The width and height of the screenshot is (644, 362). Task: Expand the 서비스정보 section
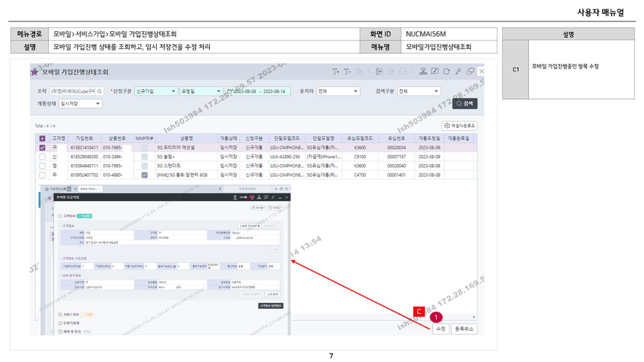60,314
